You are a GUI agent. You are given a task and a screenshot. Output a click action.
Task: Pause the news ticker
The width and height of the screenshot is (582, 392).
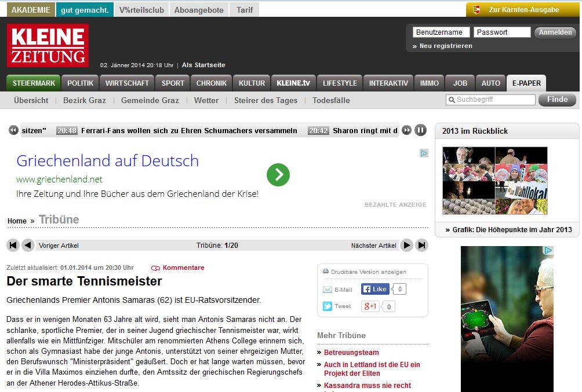(420, 131)
